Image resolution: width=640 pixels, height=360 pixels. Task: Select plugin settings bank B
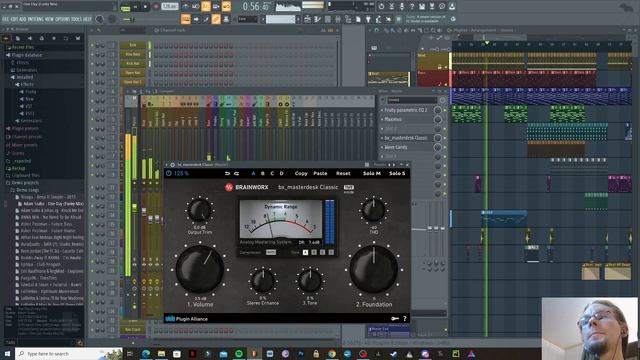click(263, 173)
